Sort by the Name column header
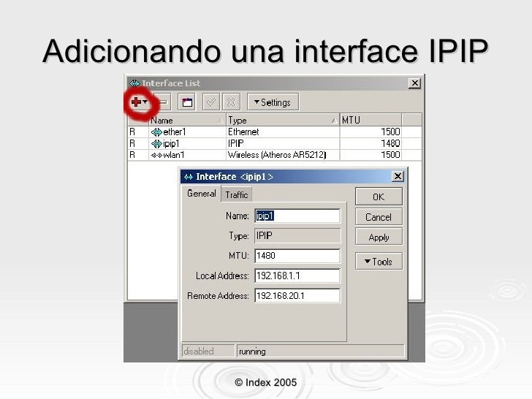This screenshot has width=532, height=399. (x=187, y=120)
